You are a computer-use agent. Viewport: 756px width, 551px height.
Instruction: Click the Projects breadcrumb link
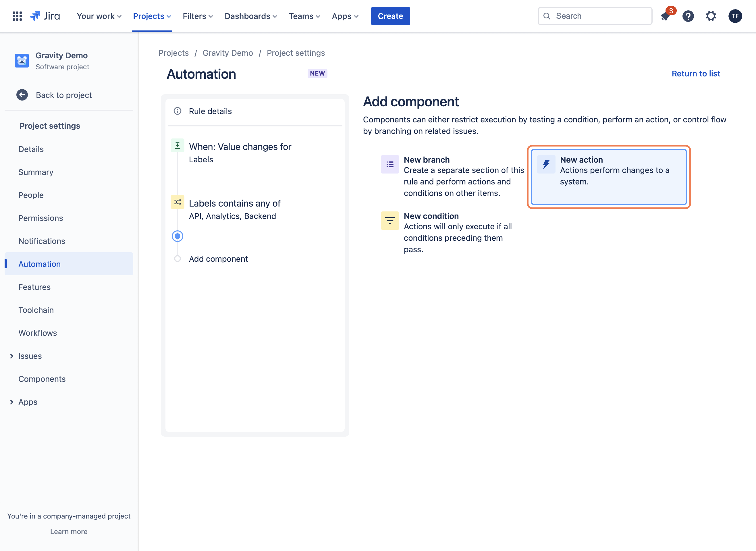tap(173, 53)
